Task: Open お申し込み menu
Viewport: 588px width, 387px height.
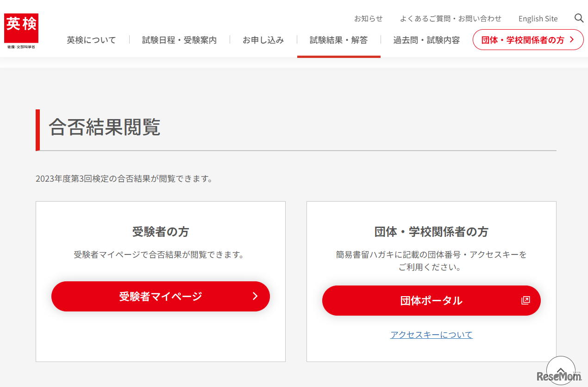Action: [x=263, y=40]
